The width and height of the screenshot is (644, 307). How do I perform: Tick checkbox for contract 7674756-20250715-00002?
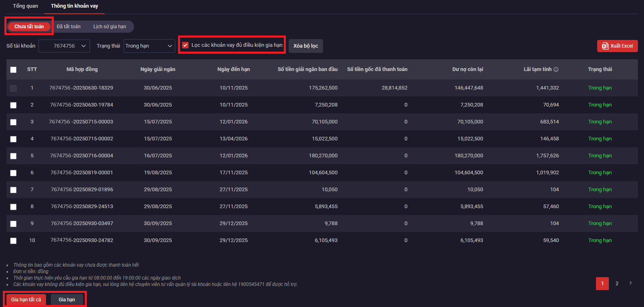(x=13, y=139)
